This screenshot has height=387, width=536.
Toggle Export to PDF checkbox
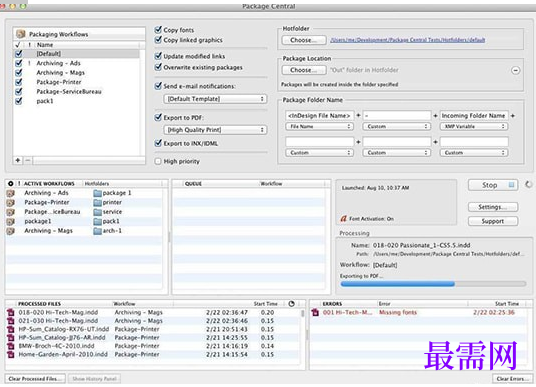click(x=158, y=117)
